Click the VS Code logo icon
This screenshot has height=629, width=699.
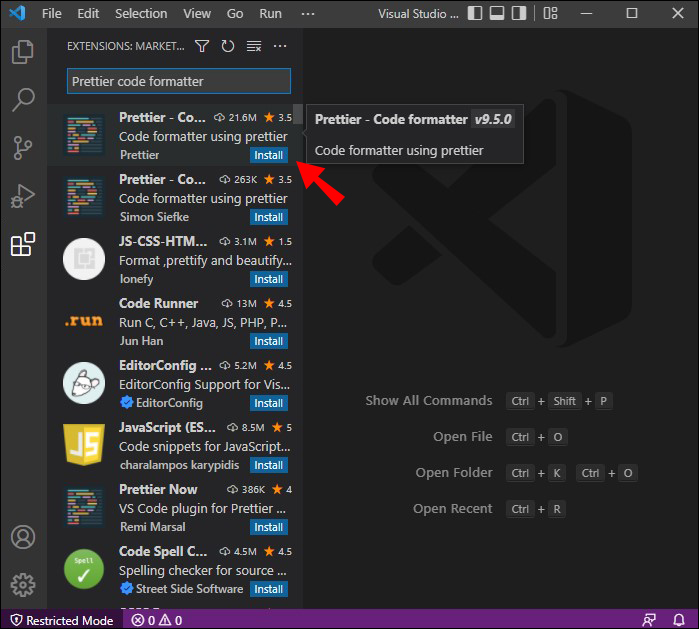tap(17, 13)
